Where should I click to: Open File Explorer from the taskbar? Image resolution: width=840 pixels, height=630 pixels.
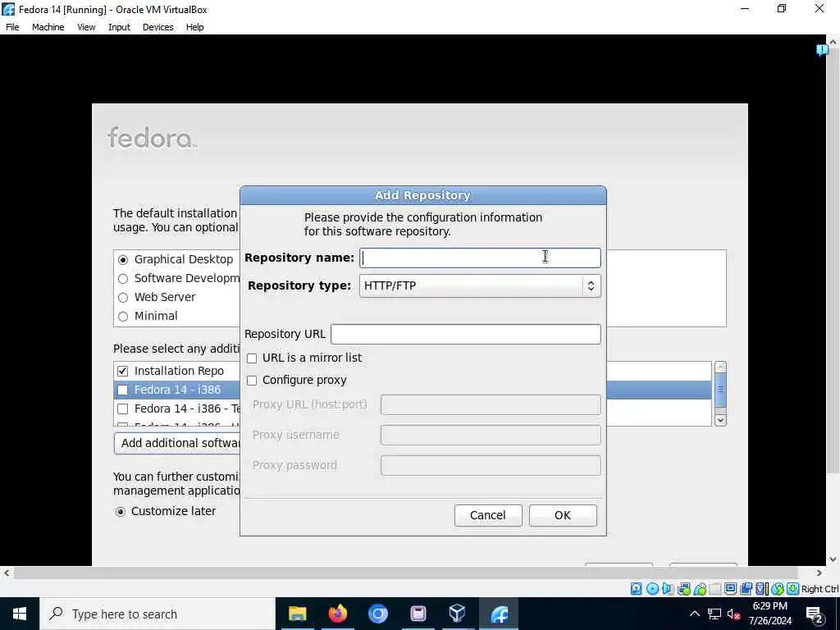coord(297,614)
